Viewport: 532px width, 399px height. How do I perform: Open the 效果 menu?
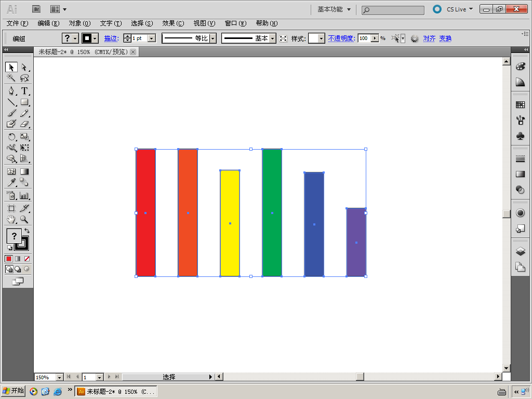click(x=173, y=23)
